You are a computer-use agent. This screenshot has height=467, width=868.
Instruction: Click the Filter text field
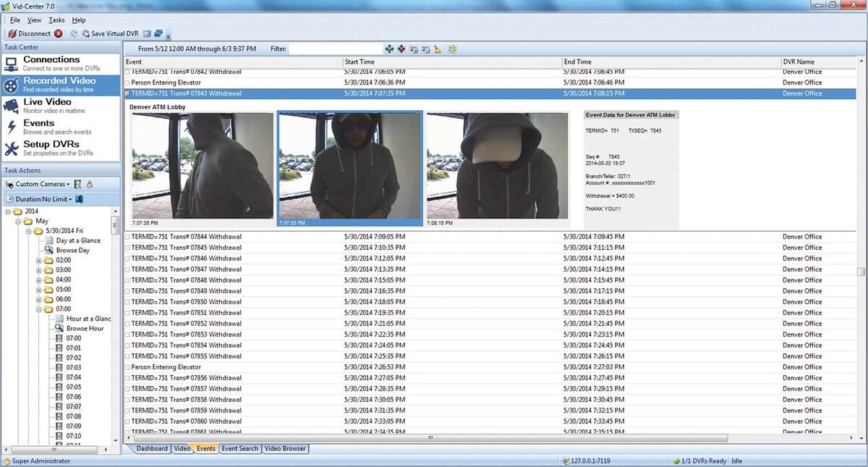click(336, 49)
